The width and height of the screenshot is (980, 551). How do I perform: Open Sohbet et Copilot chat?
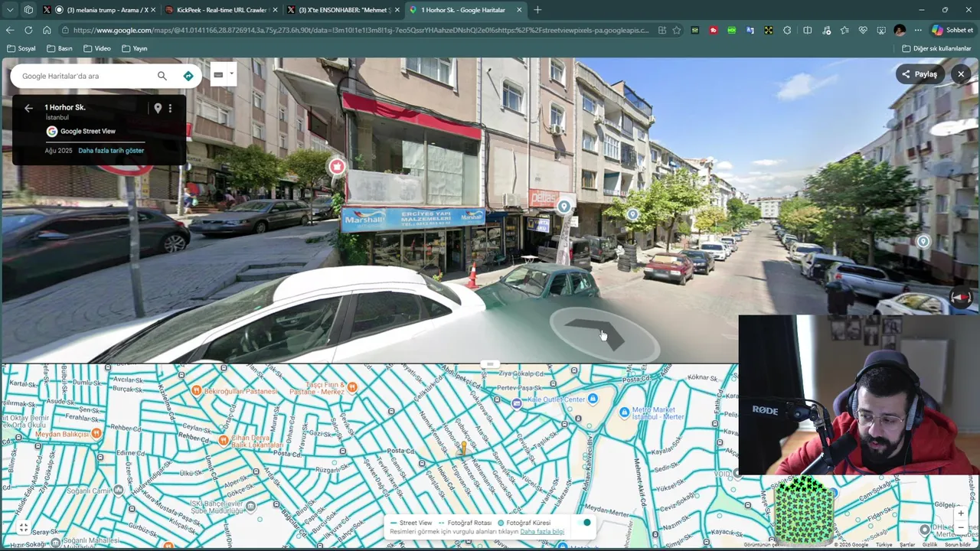pyautogui.click(x=952, y=30)
